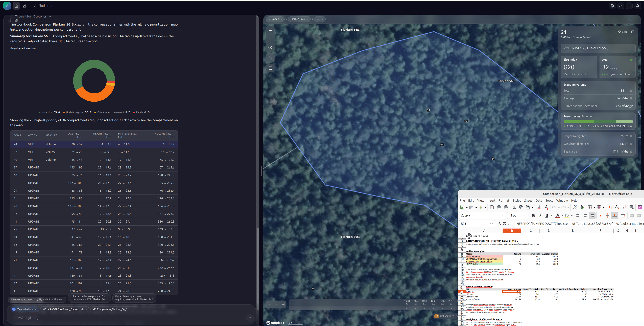The width and height of the screenshot is (644, 326).
Task: Collapse the compartment 24 info panel
Action: [x=633, y=32]
